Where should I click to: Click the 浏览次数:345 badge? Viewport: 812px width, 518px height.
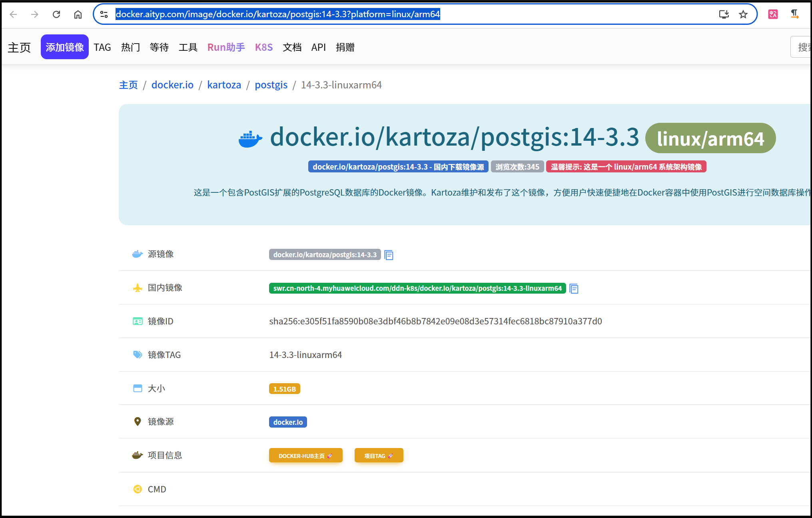click(x=517, y=167)
